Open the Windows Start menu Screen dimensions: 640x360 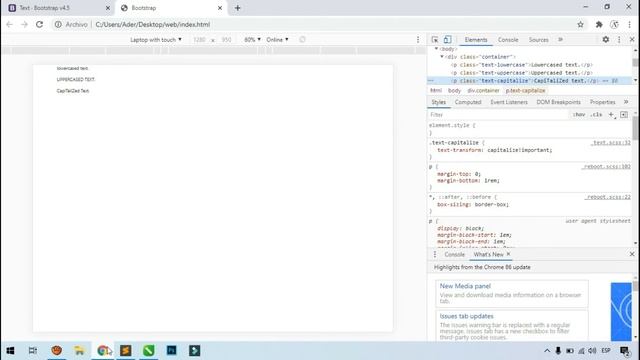[10, 351]
